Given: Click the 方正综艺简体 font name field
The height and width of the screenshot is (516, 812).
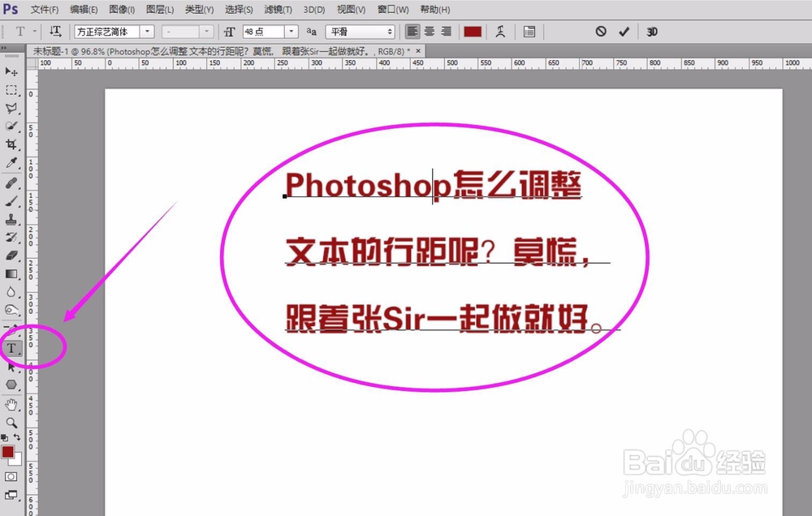Looking at the screenshot, I should [107, 32].
